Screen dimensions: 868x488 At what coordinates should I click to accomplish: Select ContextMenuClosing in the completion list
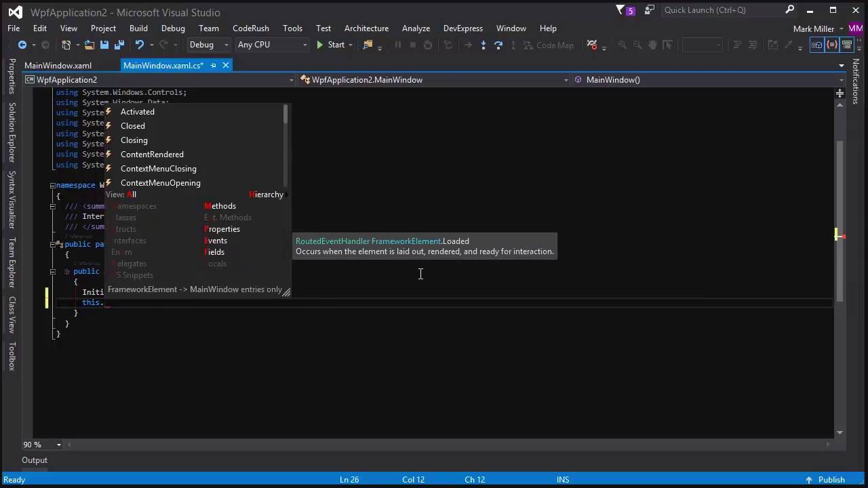tap(193, 169)
